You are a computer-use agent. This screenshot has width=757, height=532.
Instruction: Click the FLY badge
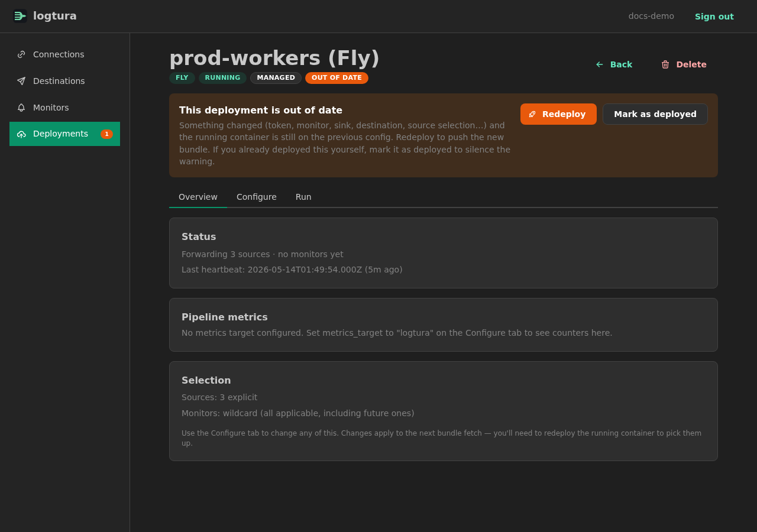182,78
